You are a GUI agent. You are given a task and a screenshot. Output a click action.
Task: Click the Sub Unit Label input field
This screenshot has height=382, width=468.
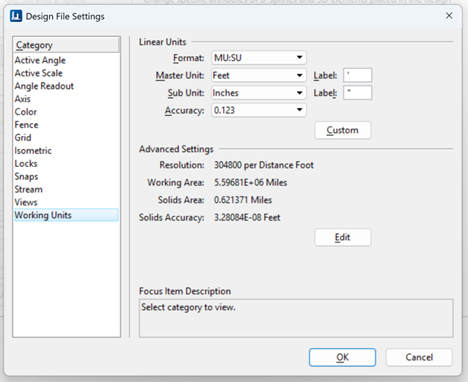click(x=357, y=93)
